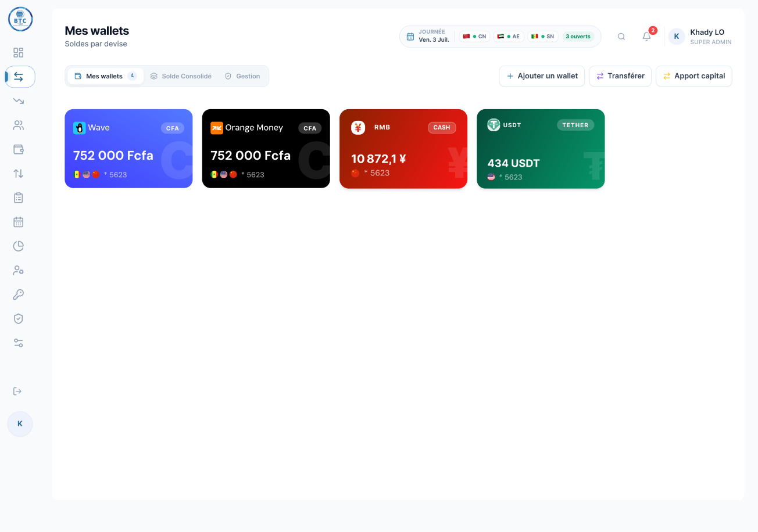Click the Tether logo on the USDT card
Viewport: 758px width, 532px height.
[x=494, y=125]
